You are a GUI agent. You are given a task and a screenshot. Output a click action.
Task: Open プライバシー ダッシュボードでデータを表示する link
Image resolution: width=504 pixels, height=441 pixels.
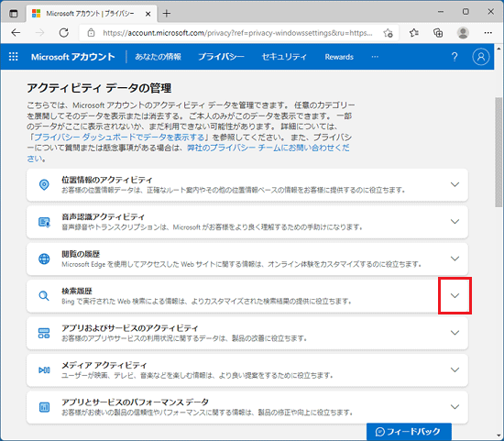(119, 138)
